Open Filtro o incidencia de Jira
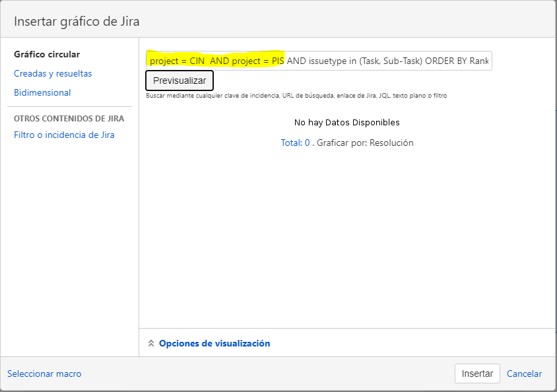This screenshot has width=557, height=392. click(64, 135)
